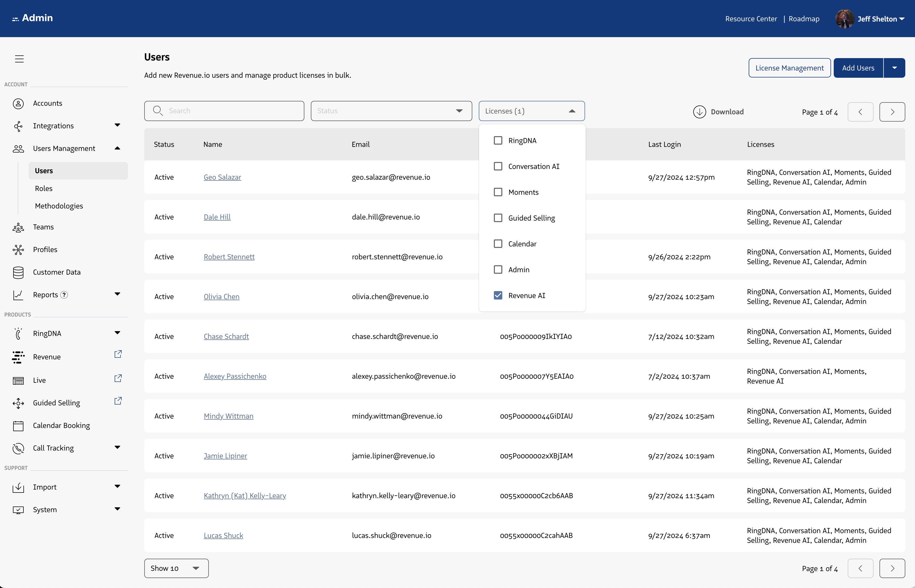Expand the Show 10 rows dropdown

(176, 568)
